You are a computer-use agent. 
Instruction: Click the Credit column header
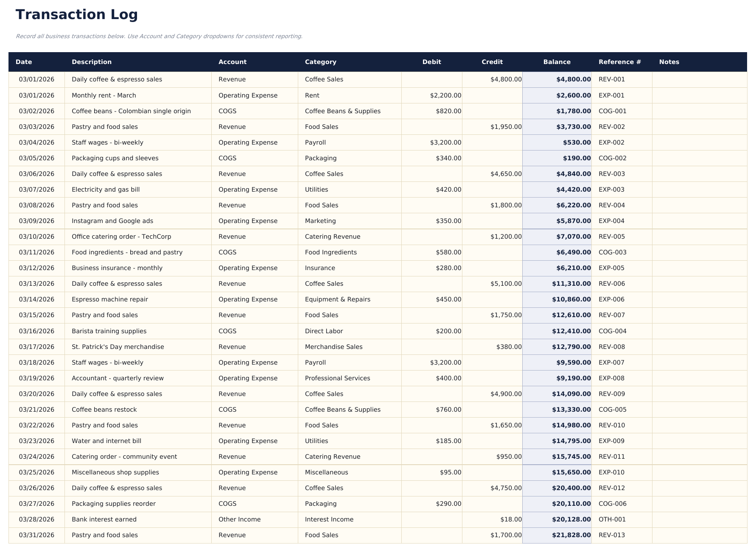click(x=492, y=62)
